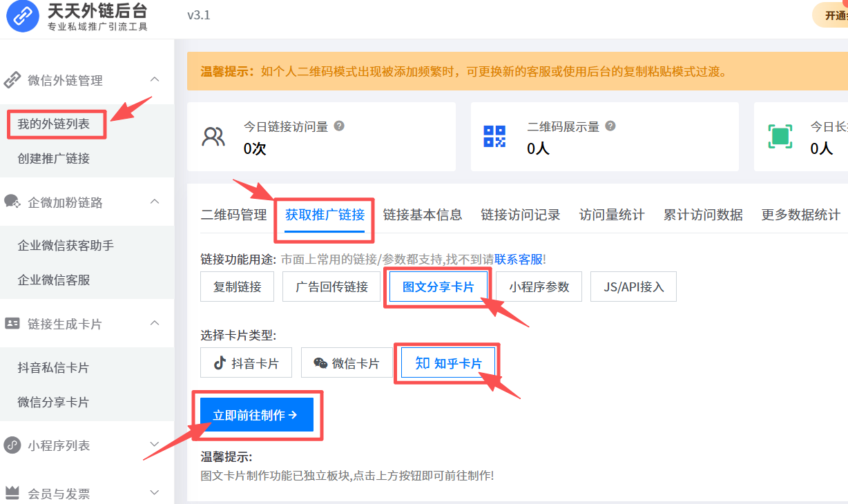The height and width of the screenshot is (504, 848).
Task: Click help icon beside 今日链接访问量
Action: (339, 126)
